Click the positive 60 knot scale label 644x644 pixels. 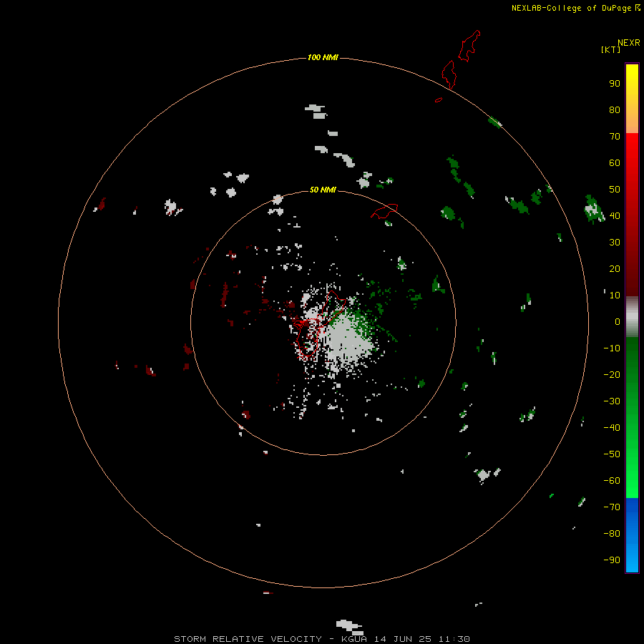(615, 162)
